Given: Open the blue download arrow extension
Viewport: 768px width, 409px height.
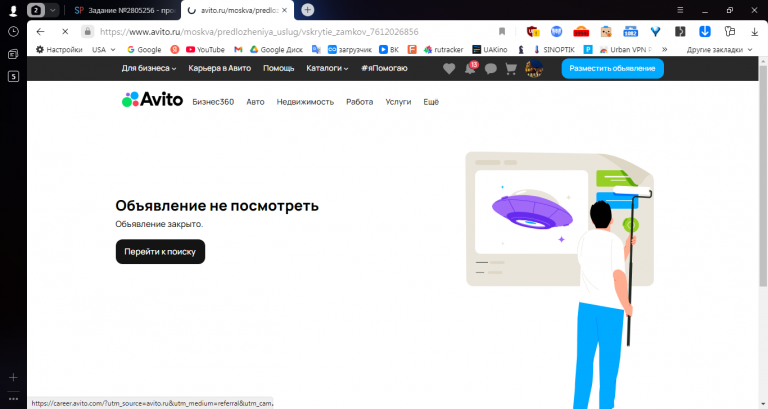Looking at the screenshot, I should tap(705, 31).
